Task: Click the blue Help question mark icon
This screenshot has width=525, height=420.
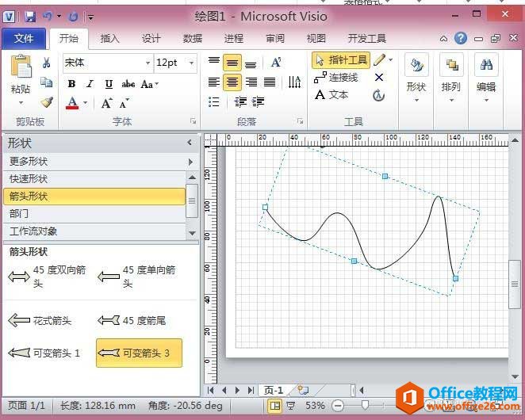Action: [x=461, y=38]
